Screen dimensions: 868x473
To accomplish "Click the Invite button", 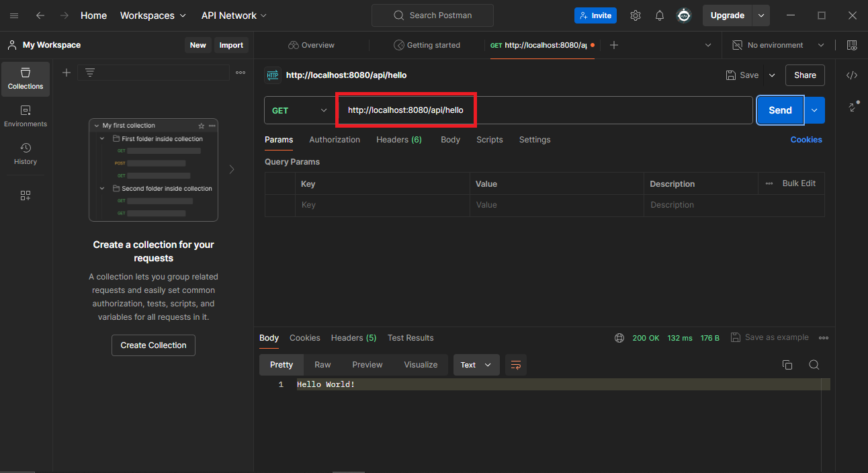I will point(595,15).
